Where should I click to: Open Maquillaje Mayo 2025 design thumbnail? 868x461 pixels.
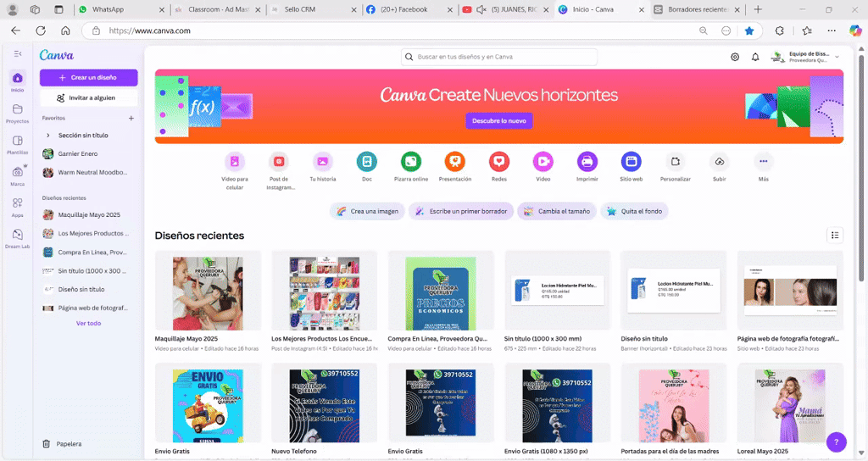tap(208, 292)
